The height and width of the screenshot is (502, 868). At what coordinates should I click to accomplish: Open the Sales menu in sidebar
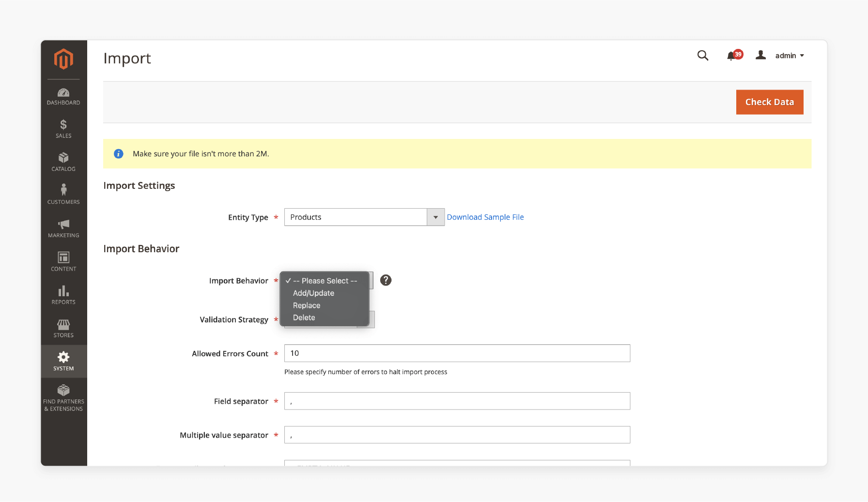click(x=63, y=129)
